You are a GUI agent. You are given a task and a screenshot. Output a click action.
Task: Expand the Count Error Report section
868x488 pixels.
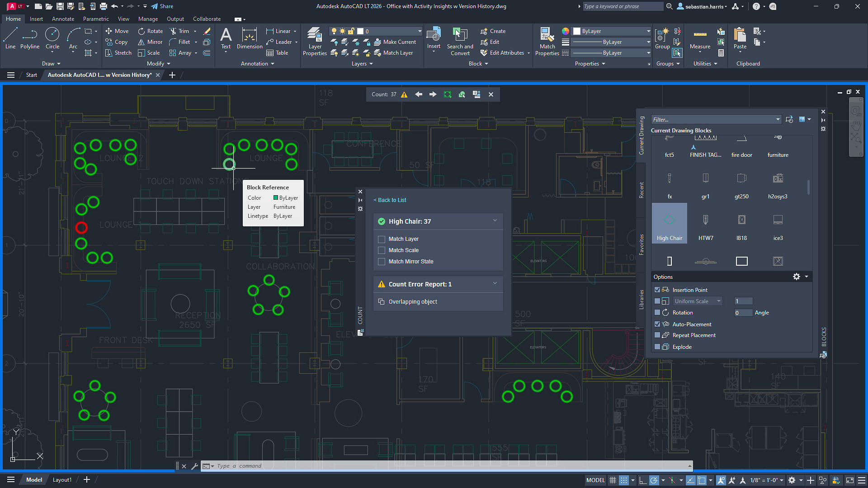tap(495, 284)
